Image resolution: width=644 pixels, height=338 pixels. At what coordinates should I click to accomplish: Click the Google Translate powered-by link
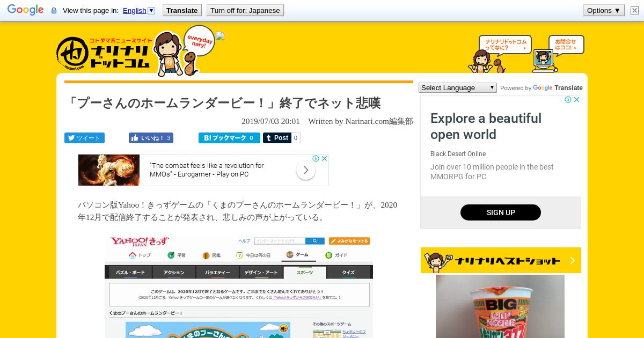[x=557, y=88]
